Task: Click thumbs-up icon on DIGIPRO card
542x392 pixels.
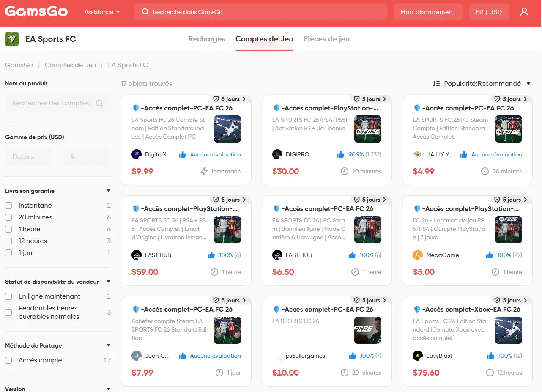Action: pyautogui.click(x=341, y=154)
